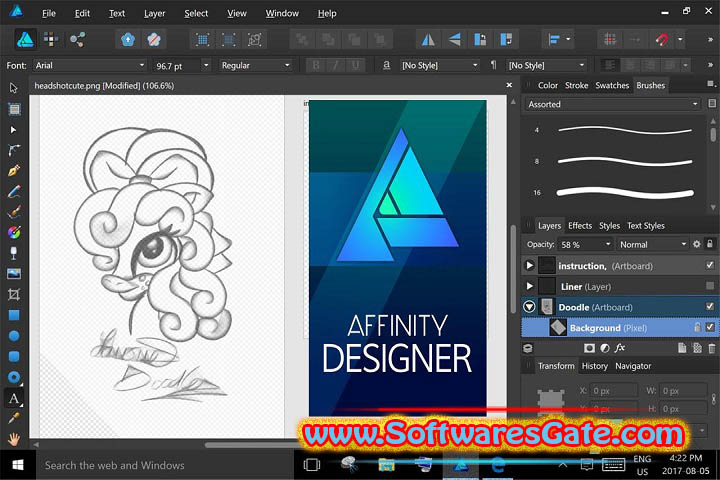The height and width of the screenshot is (480, 720).
Task: Open the Regular font style dropdown
Action: point(287,65)
